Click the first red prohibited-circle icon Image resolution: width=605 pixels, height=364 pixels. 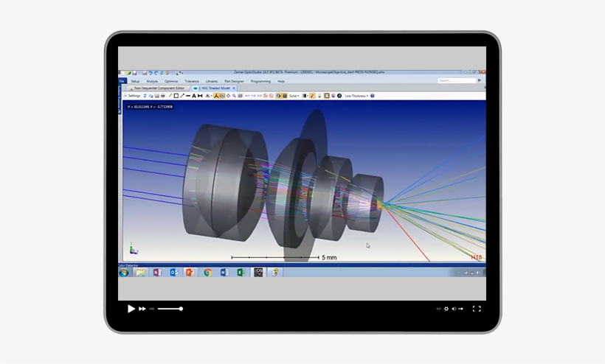[265, 96]
